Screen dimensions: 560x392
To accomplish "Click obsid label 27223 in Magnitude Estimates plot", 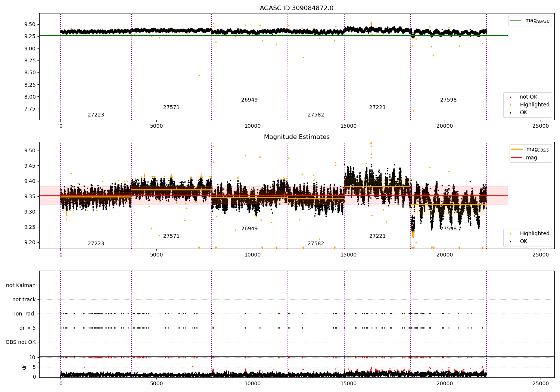I will (x=96, y=244).
